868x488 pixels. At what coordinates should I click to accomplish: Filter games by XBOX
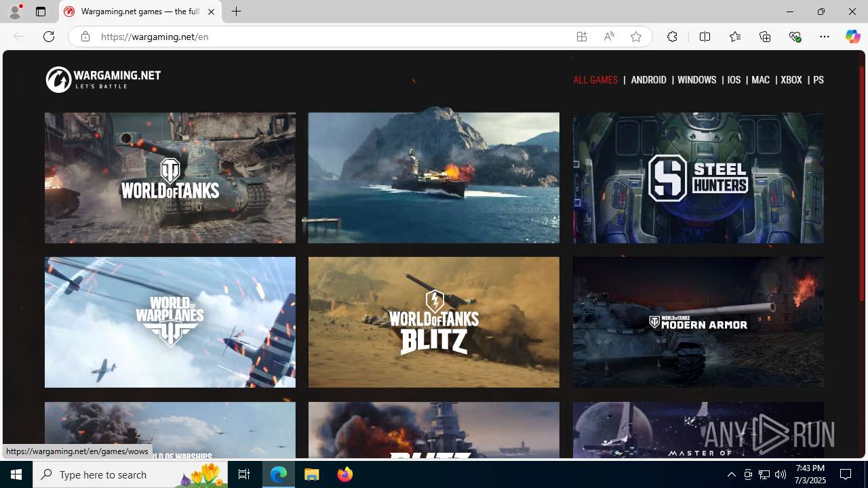coord(791,80)
